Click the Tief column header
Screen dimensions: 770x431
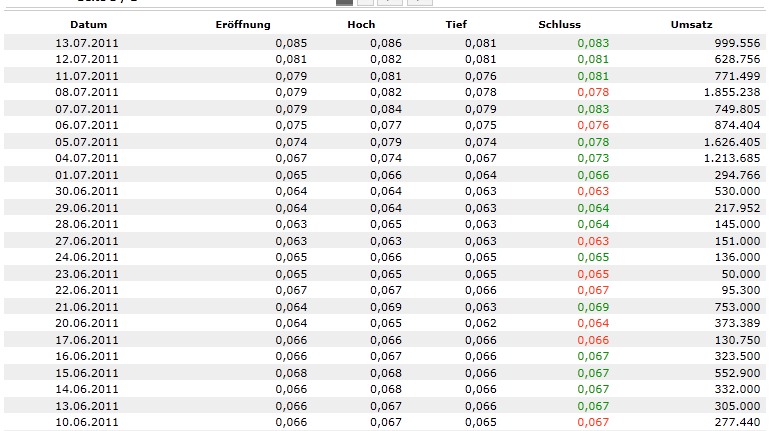456,24
